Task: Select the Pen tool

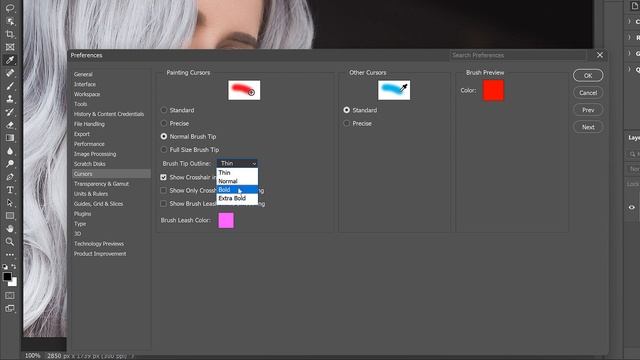Action: click(x=10, y=177)
